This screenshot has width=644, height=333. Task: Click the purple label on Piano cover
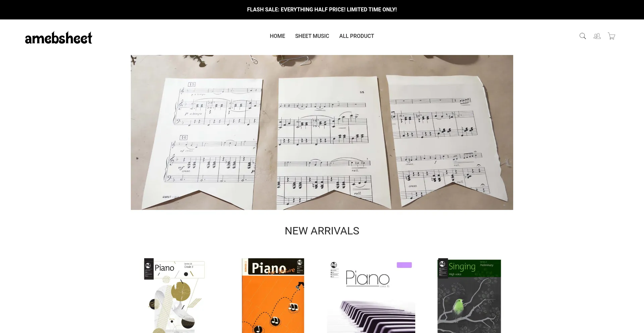coord(404,265)
